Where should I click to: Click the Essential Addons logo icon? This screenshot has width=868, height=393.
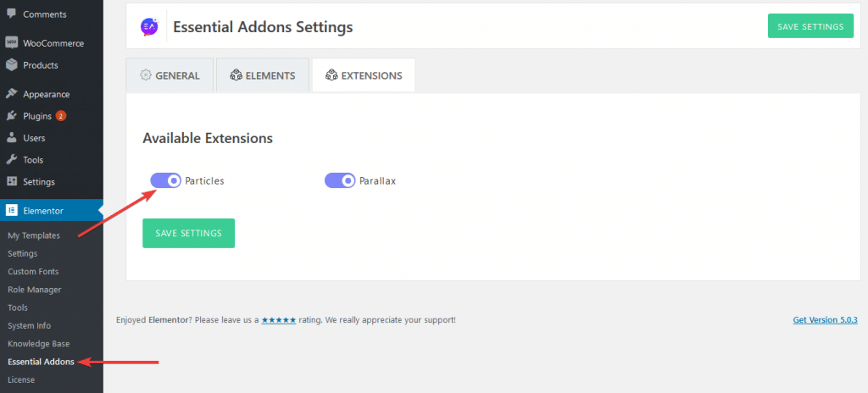pos(149,26)
